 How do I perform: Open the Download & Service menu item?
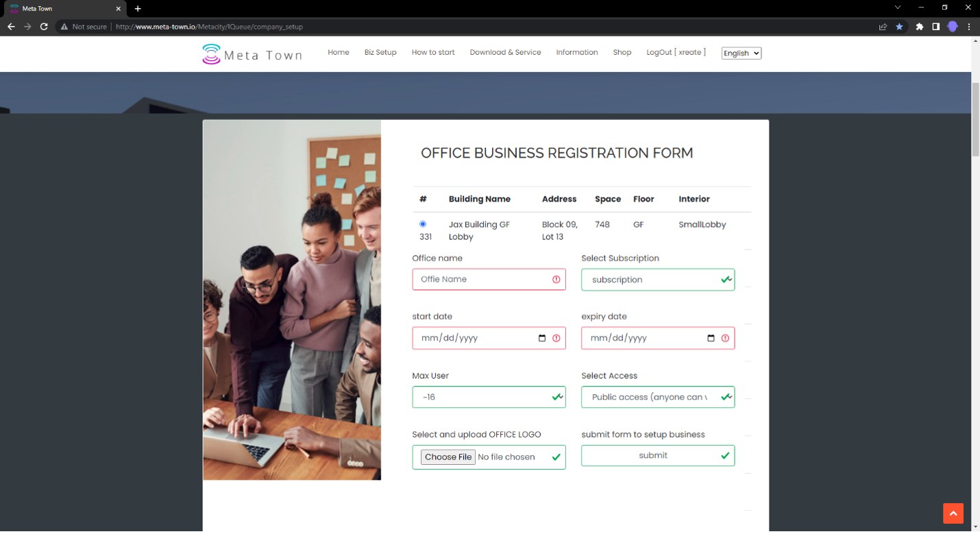click(505, 52)
